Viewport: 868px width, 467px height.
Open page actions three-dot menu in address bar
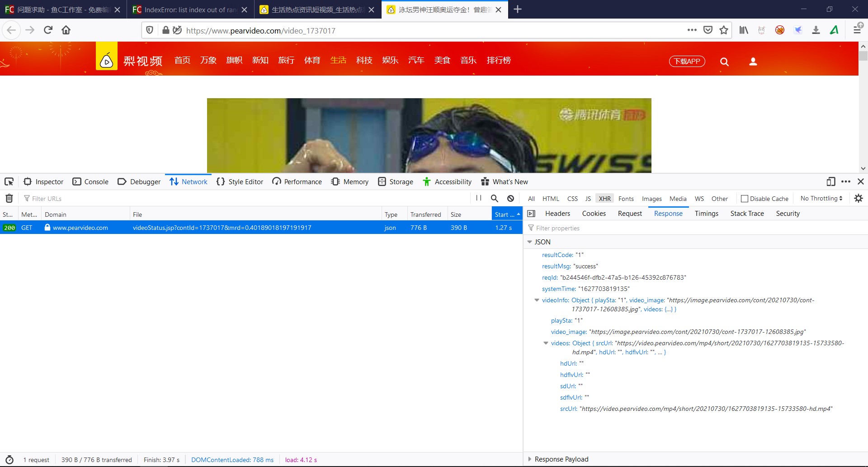click(x=692, y=30)
